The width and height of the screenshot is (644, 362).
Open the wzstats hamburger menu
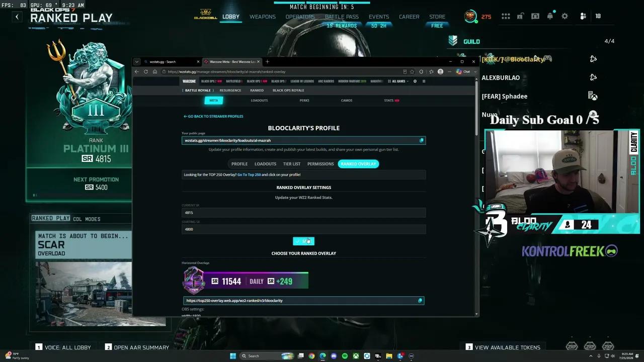[424, 81]
